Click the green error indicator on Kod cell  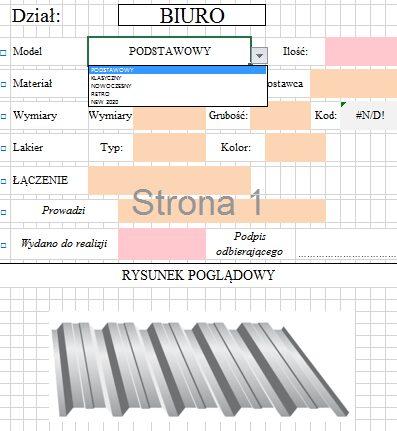point(343,104)
